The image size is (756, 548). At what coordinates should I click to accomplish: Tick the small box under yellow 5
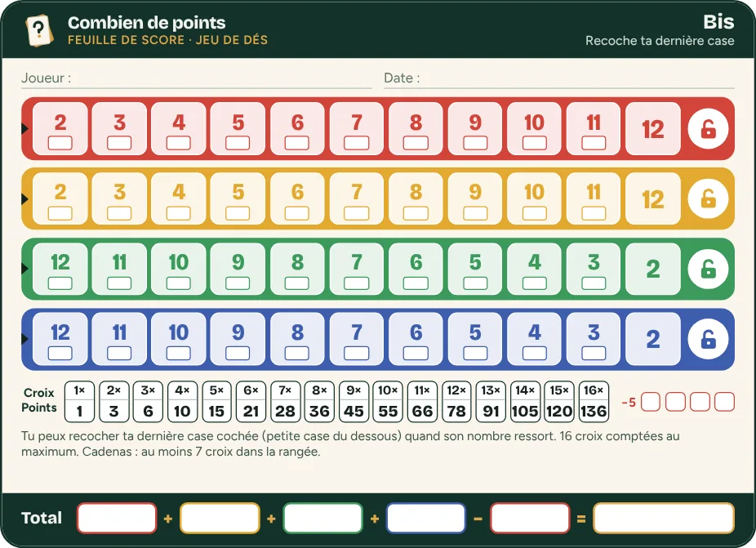pyautogui.click(x=238, y=213)
